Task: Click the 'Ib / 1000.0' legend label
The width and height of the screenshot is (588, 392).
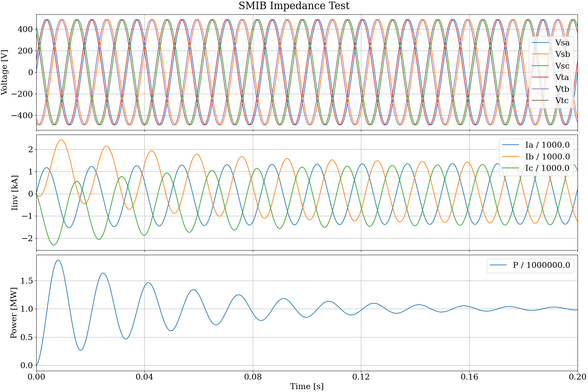Action: pyautogui.click(x=547, y=156)
